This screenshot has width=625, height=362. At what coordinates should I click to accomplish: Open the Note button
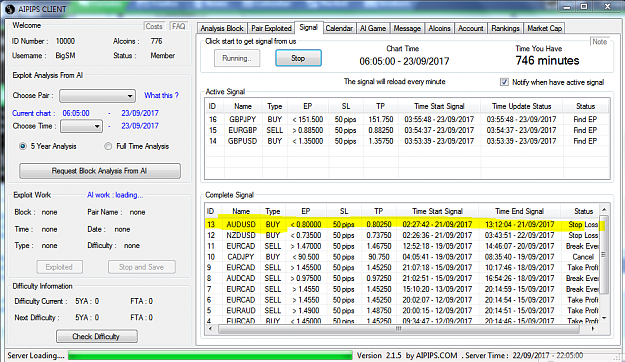[x=599, y=41]
